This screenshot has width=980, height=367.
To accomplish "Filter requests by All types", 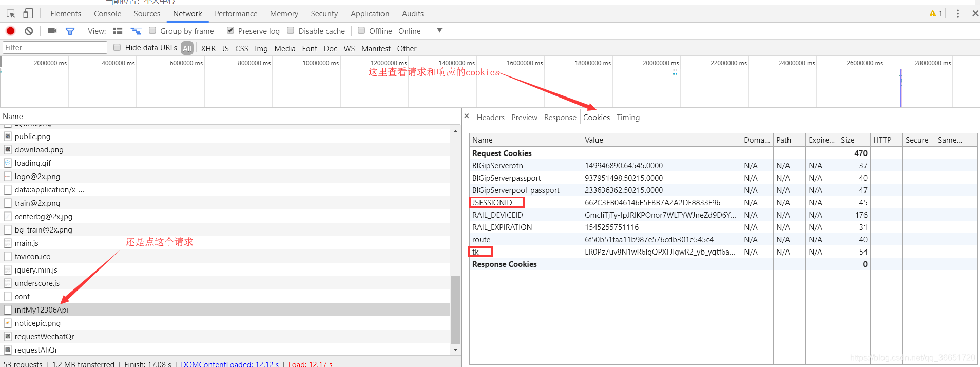I will click(187, 48).
